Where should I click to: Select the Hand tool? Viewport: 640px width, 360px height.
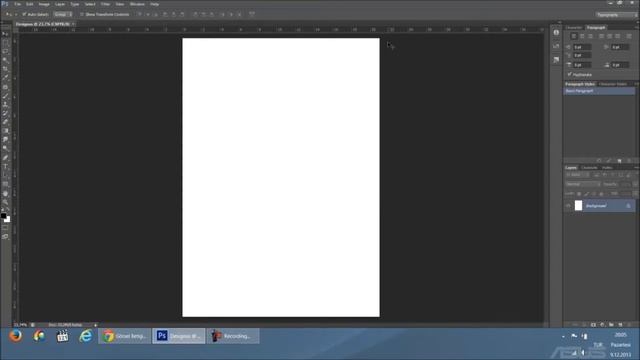tap(5, 193)
